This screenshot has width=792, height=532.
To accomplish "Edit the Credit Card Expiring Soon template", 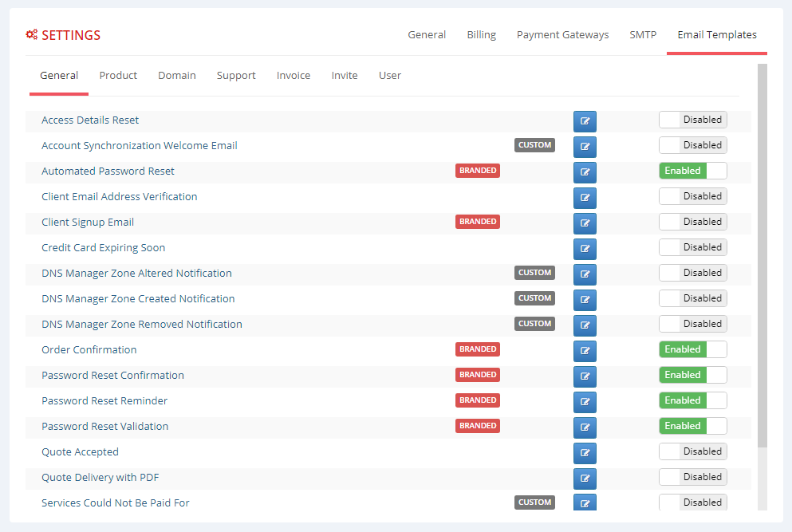I will [585, 249].
